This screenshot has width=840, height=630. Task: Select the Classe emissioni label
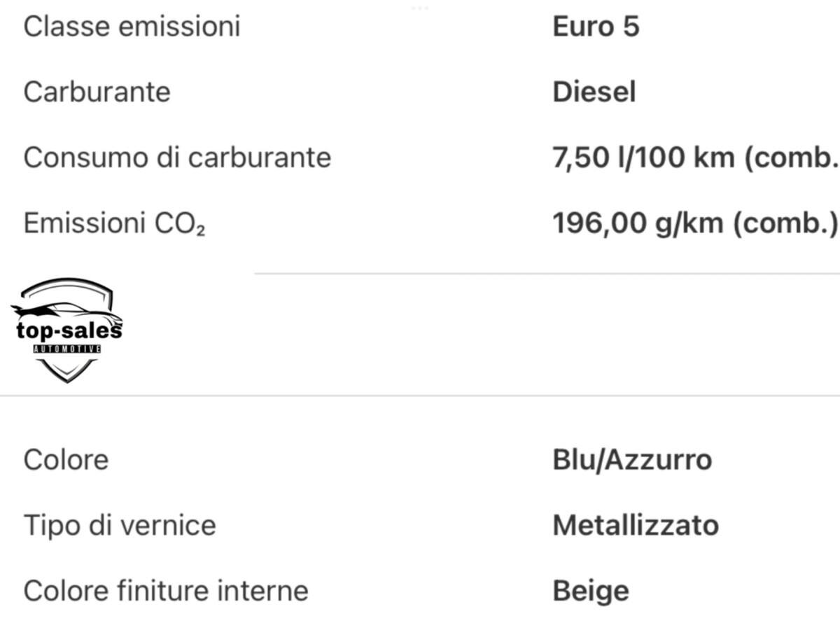[132, 27]
